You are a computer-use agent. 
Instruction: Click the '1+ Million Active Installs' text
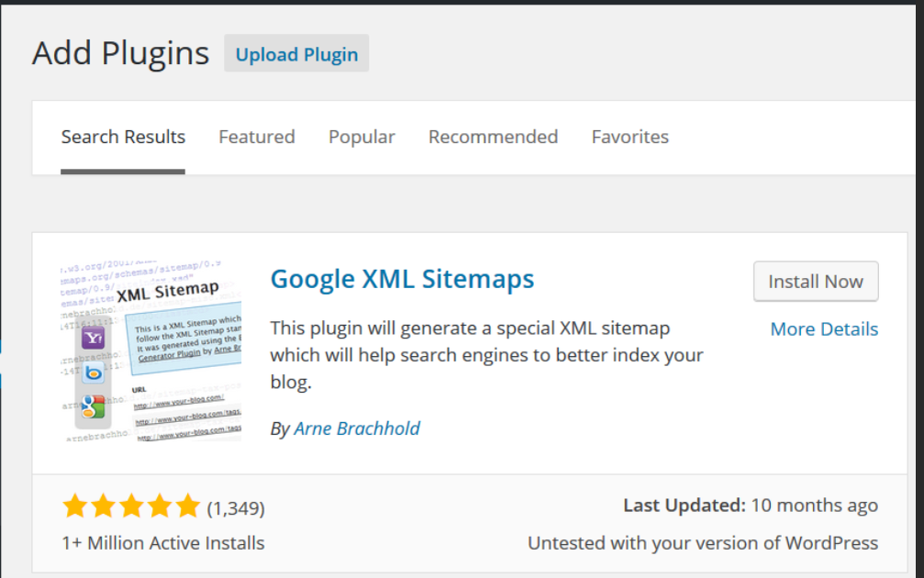(163, 542)
